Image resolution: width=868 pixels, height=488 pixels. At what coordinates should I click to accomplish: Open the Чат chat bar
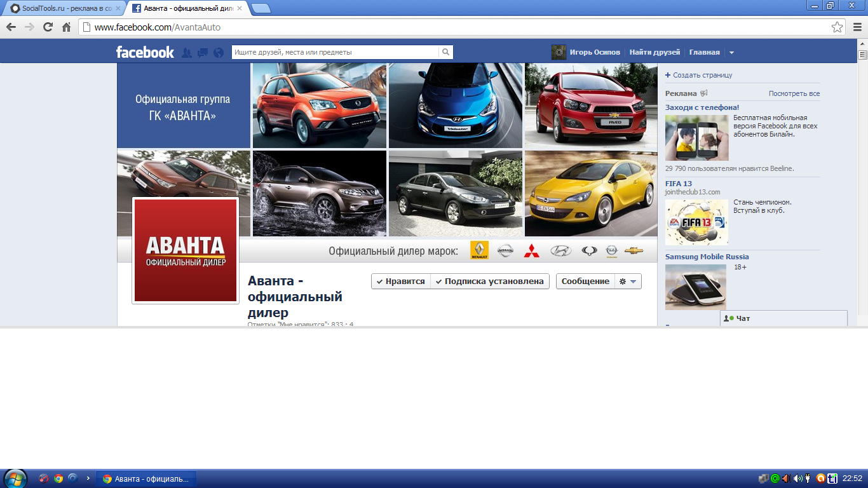[x=783, y=318]
